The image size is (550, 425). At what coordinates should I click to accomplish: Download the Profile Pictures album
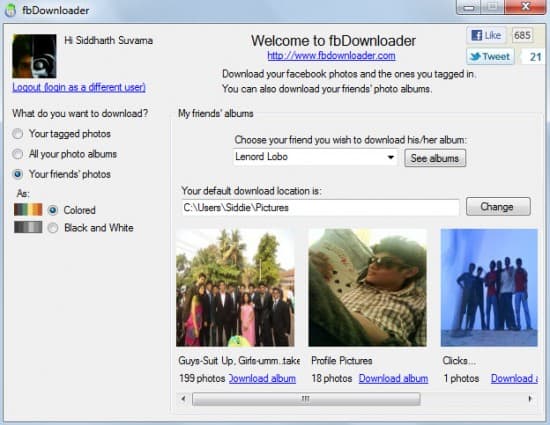coord(393,378)
